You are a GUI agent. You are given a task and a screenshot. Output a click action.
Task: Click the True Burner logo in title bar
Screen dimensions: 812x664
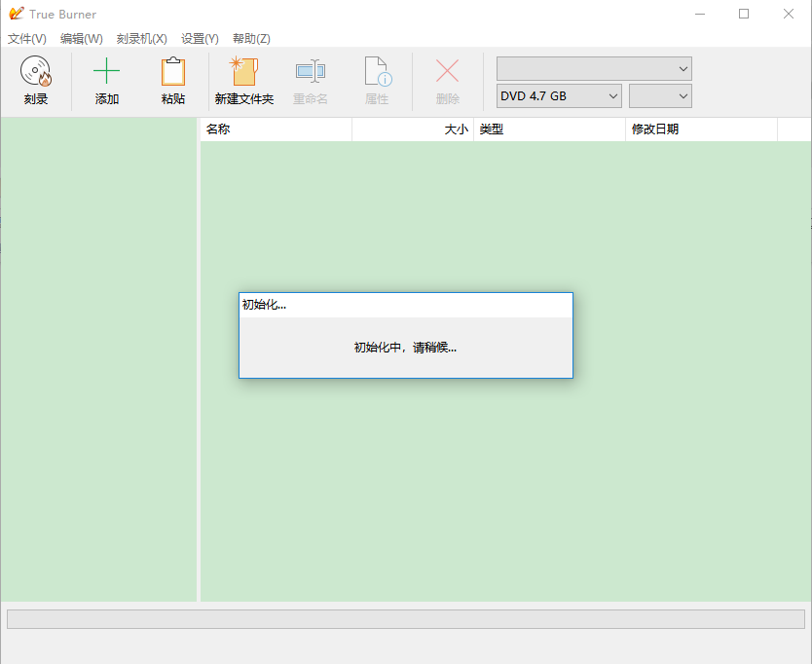click(16, 14)
